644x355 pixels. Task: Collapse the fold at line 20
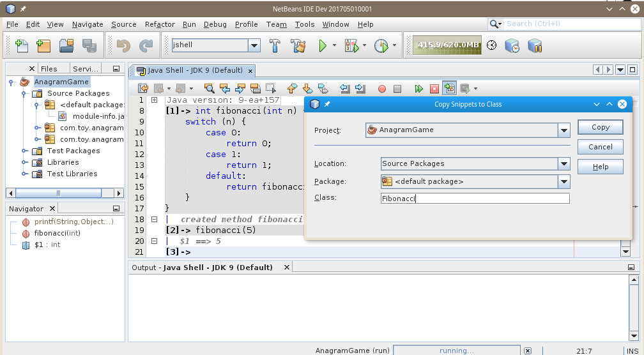154,241
